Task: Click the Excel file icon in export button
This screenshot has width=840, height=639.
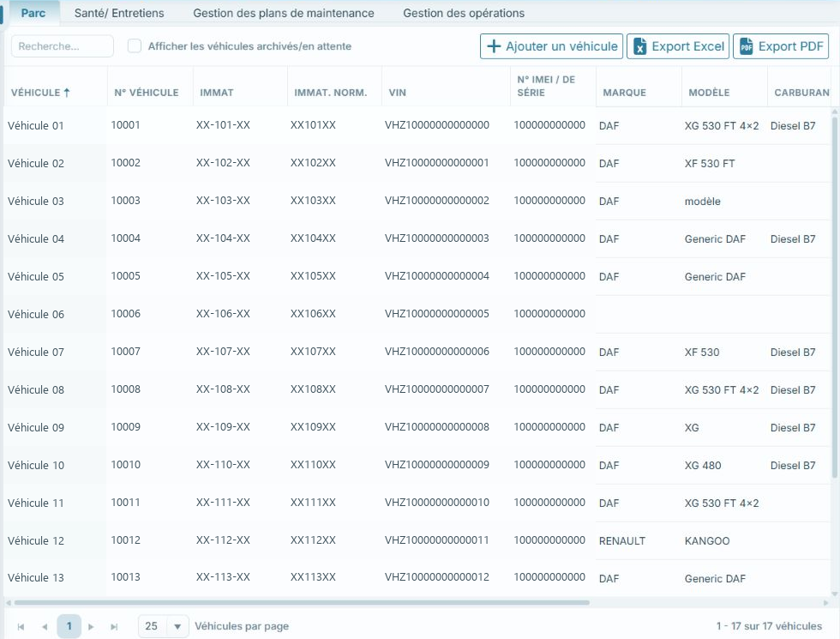Action: pyautogui.click(x=639, y=46)
